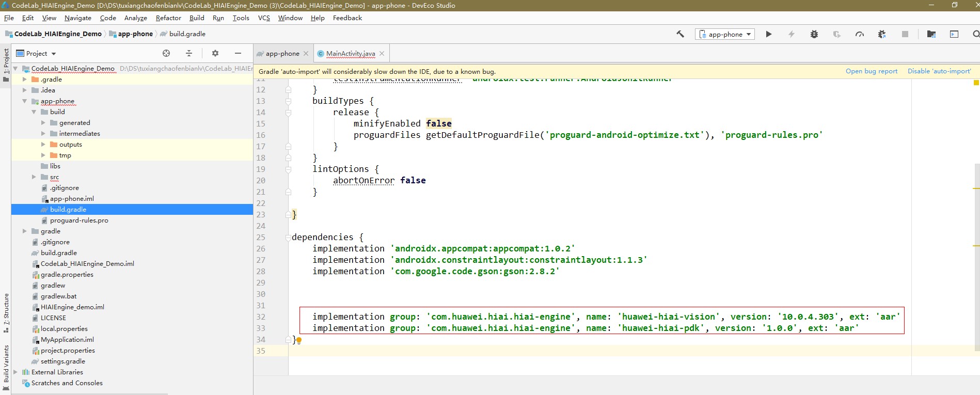This screenshot has height=395, width=980.
Task: Open the Profiler gauge icon
Action: [860, 34]
